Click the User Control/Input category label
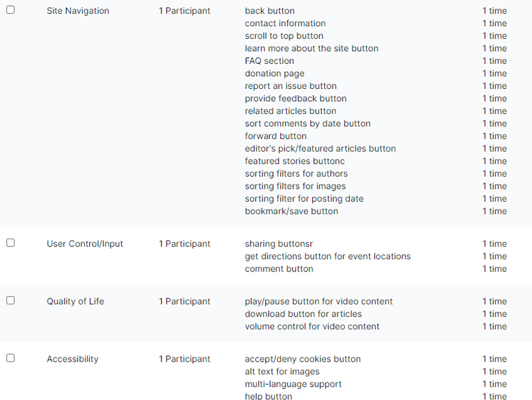Image resolution: width=532 pixels, height=400 pixels. tap(85, 244)
